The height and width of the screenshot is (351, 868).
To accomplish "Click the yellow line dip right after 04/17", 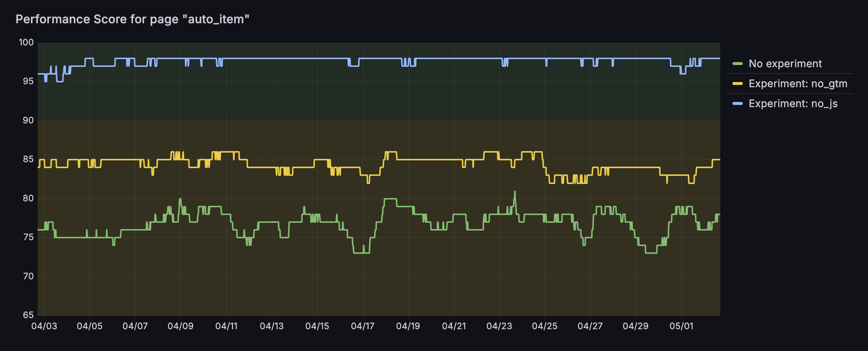I will tap(368, 183).
